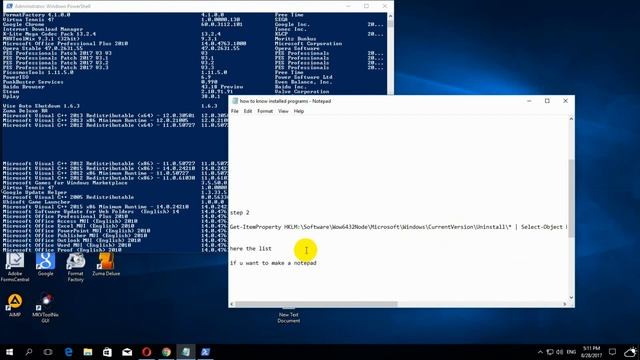Close the PowerShell window
The height and width of the screenshot is (360, 640).
tap(384, 6)
